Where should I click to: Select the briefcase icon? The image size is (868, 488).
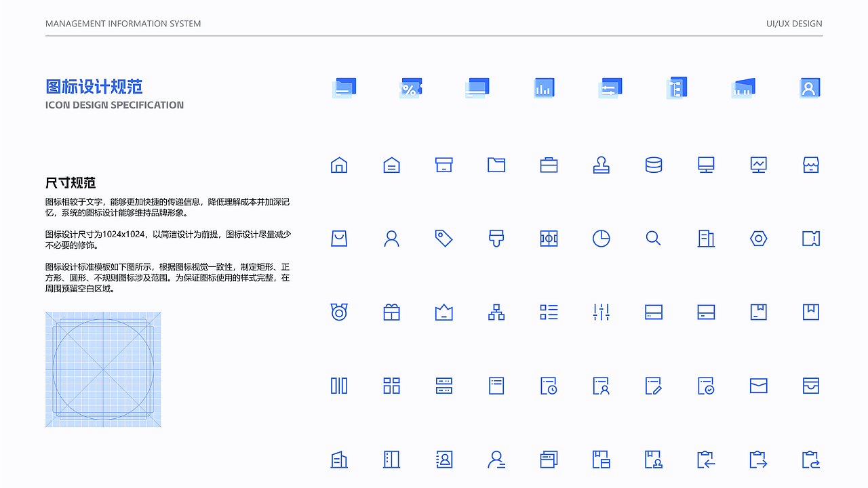549,165
